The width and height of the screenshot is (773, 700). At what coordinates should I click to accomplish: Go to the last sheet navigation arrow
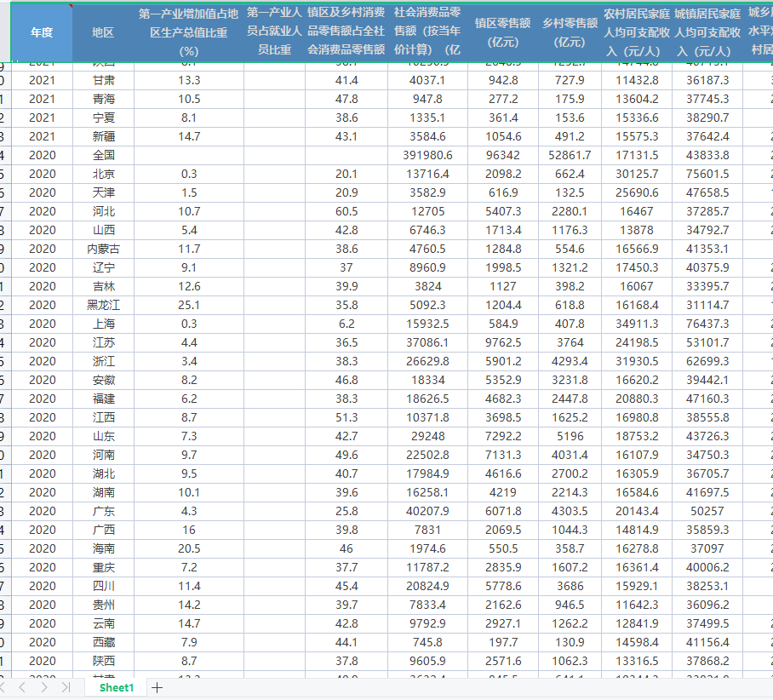tap(66, 687)
